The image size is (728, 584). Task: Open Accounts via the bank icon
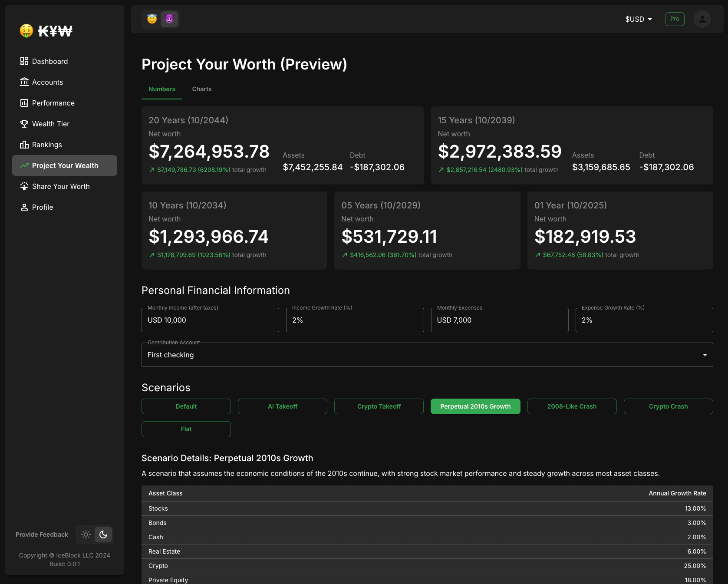click(24, 82)
